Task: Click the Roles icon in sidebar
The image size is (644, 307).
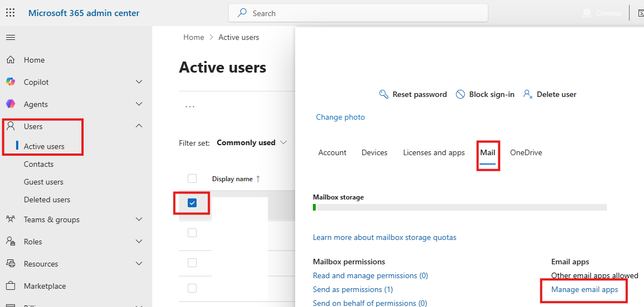Action: click(11, 242)
